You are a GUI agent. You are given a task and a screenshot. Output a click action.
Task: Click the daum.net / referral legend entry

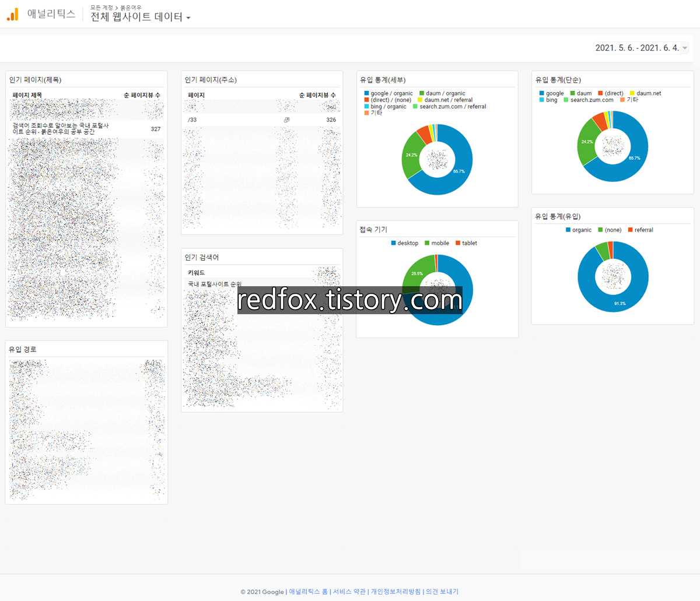(x=445, y=100)
